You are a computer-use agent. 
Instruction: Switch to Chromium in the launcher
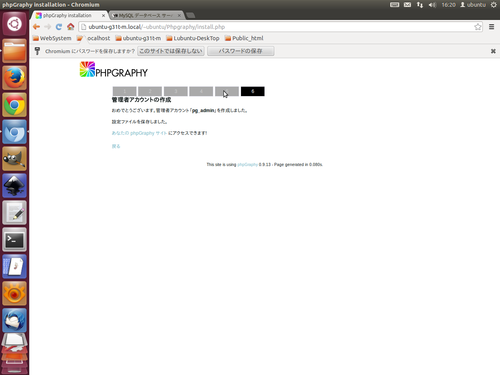click(x=14, y=132)
